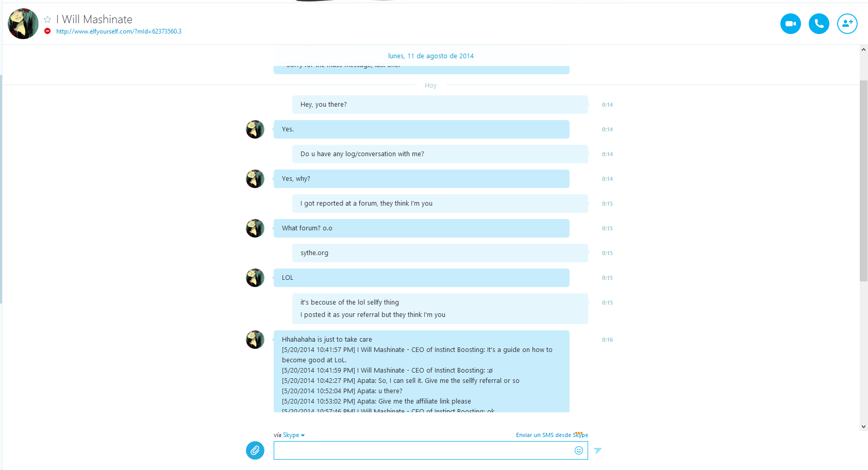
Task: Click the send message arrow icon
Action: pyautogui.click(x=598, y=450)
